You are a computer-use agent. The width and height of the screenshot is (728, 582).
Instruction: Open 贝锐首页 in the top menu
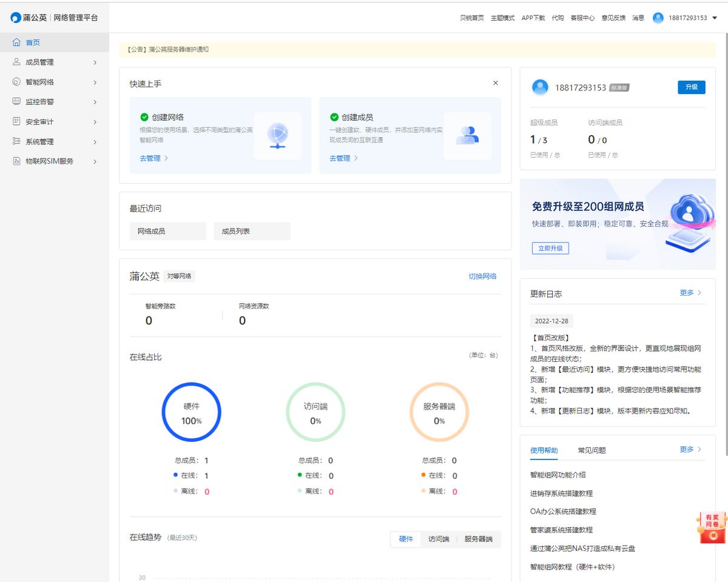point(472,18)
